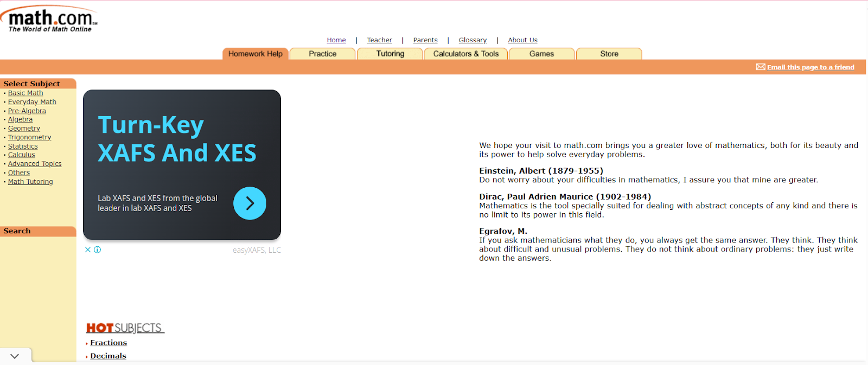This screenshot has height=365, width=868.
Task: Select Advanced Topics subject
Action: [x=35, y=164]
